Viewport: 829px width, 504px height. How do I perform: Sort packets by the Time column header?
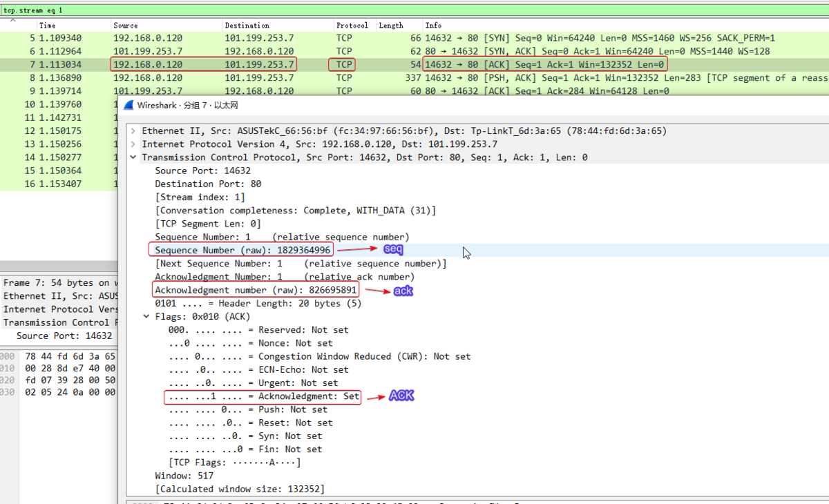[48, 25]
